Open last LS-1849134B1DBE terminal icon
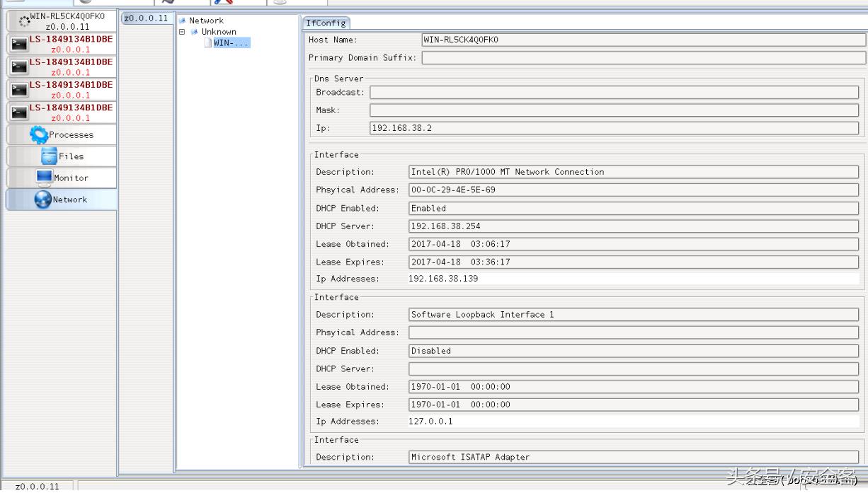The image size is (868, 493). pos(19,112)
